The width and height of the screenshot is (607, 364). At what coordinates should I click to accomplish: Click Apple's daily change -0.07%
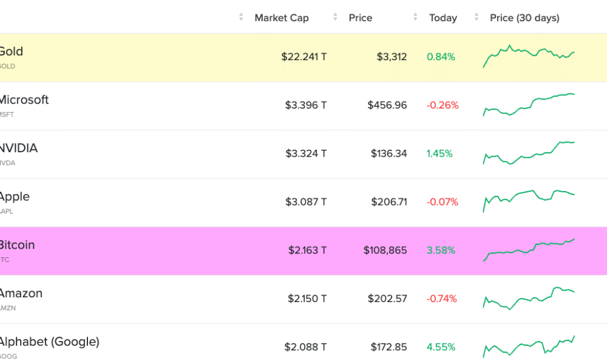click(x=442, y=202)
